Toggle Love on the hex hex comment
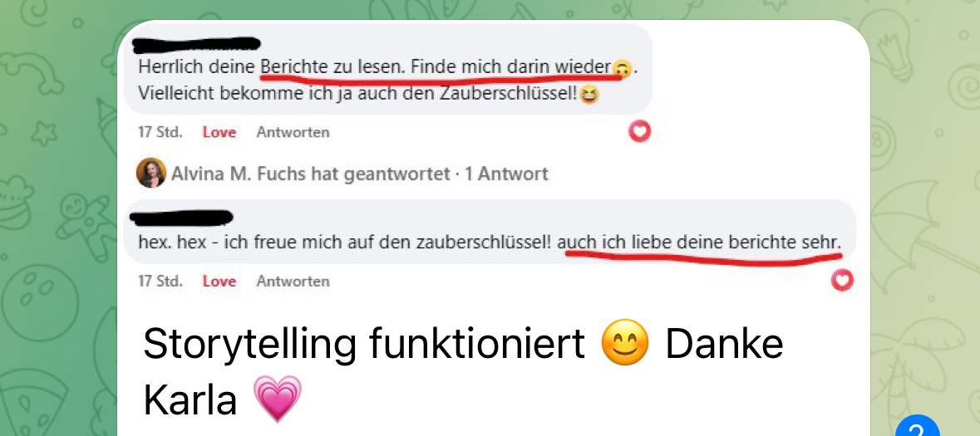The image size is (980, 436). pyautogui.click(x=219, y=282)
